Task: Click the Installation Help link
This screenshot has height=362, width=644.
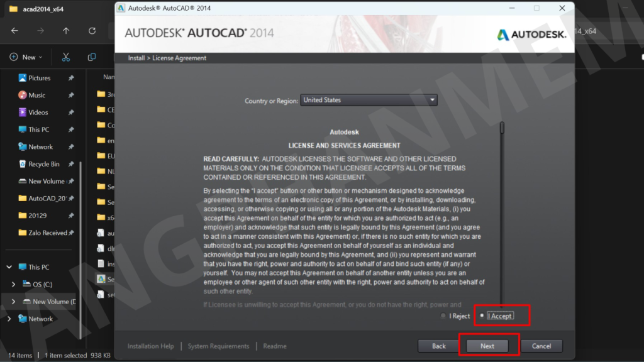Action: tap(150, 346)
